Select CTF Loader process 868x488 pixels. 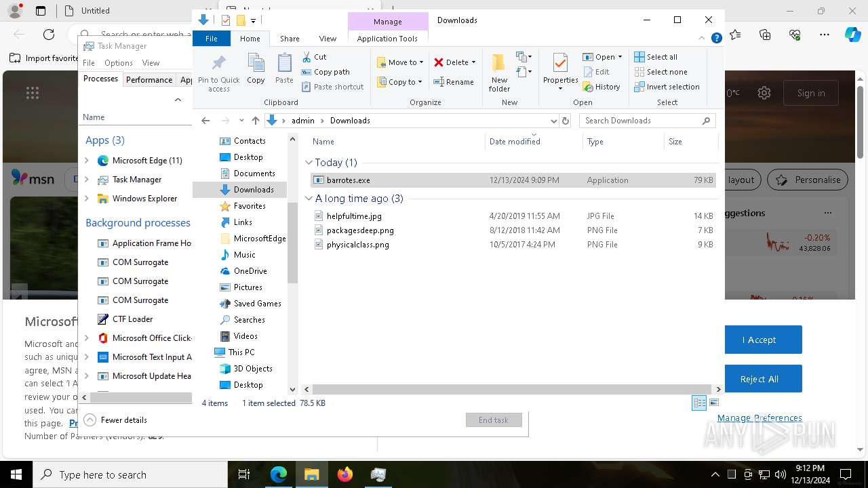tap(132, 319)
